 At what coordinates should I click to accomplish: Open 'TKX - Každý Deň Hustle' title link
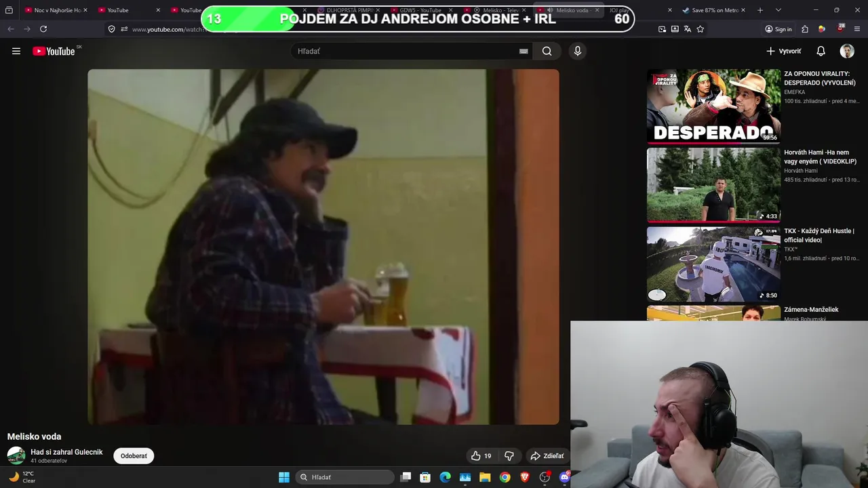818,235
